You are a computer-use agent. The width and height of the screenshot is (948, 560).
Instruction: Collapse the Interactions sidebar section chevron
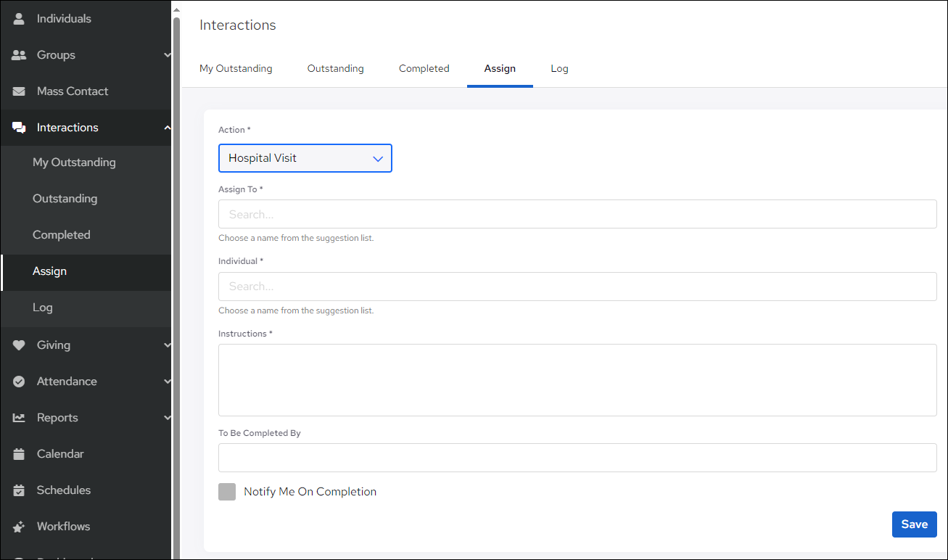coord(167,128)
